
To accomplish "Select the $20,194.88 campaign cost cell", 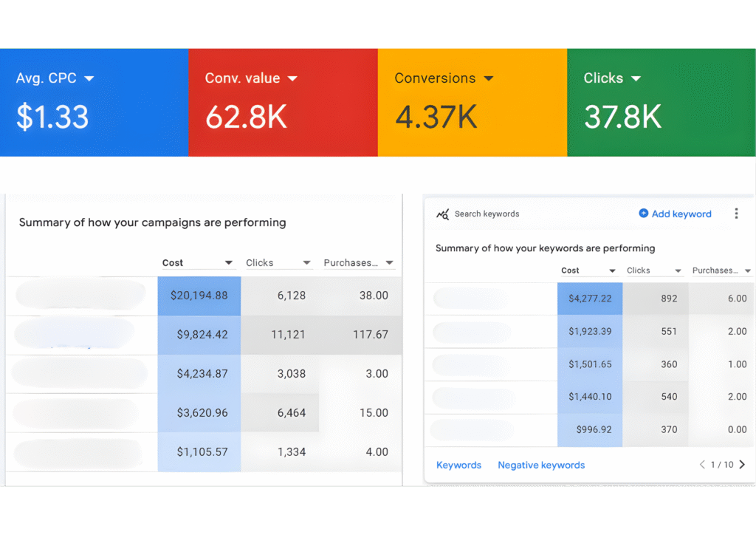I will point(199,296).
